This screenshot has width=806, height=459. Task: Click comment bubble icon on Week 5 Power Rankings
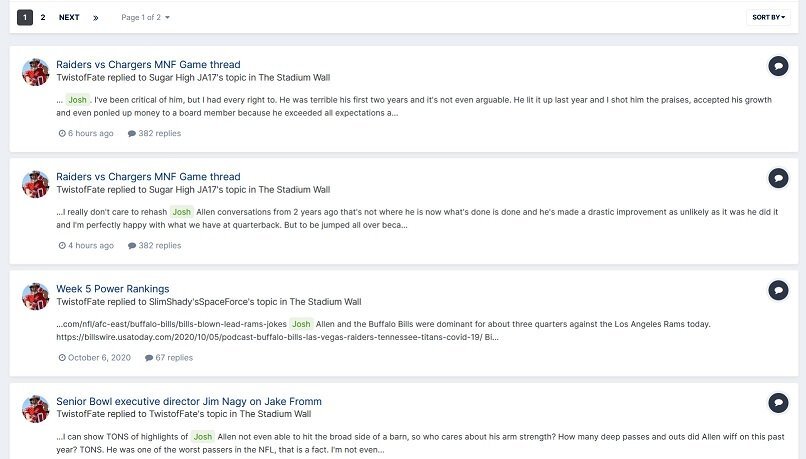point(778,290)
